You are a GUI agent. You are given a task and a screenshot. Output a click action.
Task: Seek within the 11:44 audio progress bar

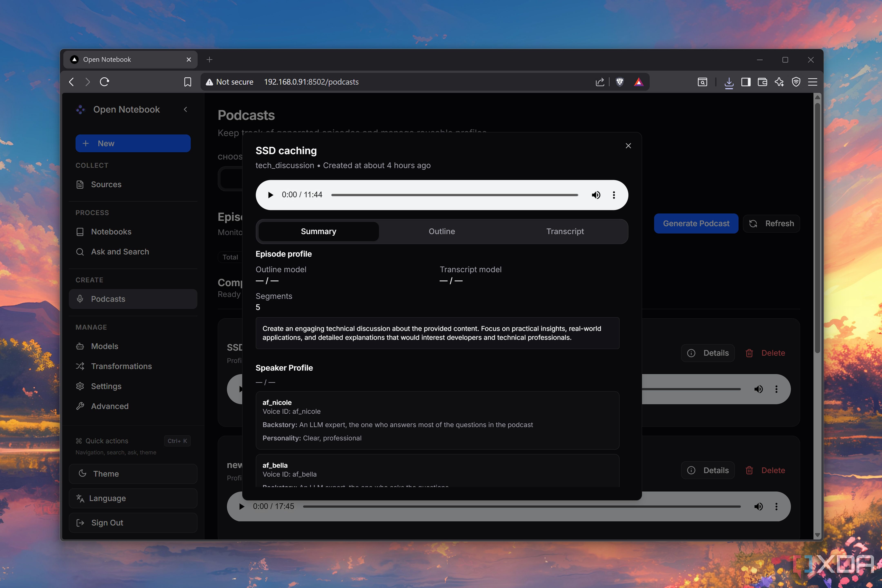click(x=454, y=195)
